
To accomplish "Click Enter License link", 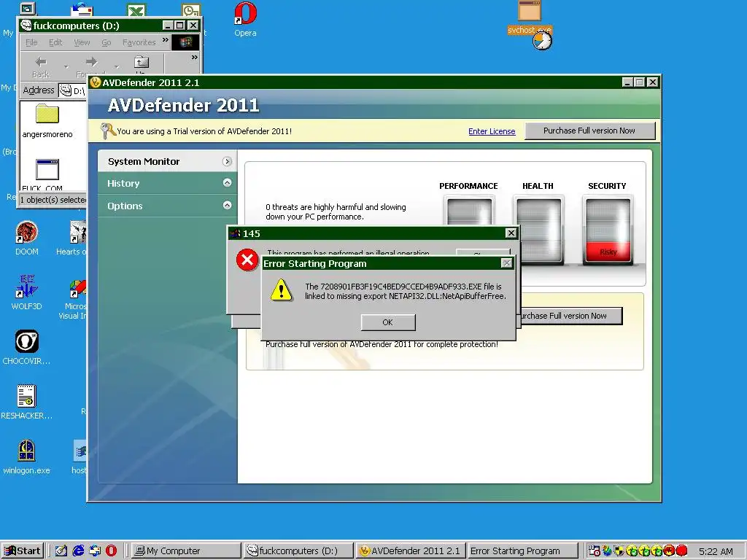I will pyautogui.click(x=492, y=131).
